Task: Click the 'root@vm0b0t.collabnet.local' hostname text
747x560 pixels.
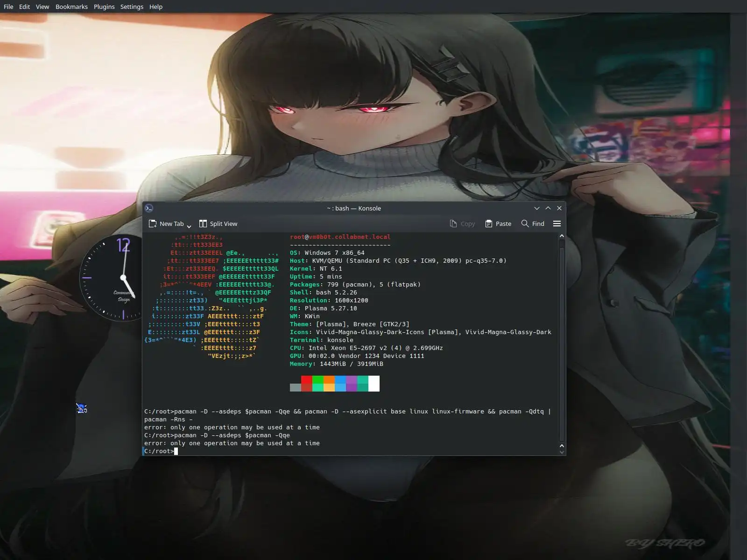Action: click(340, 237)
